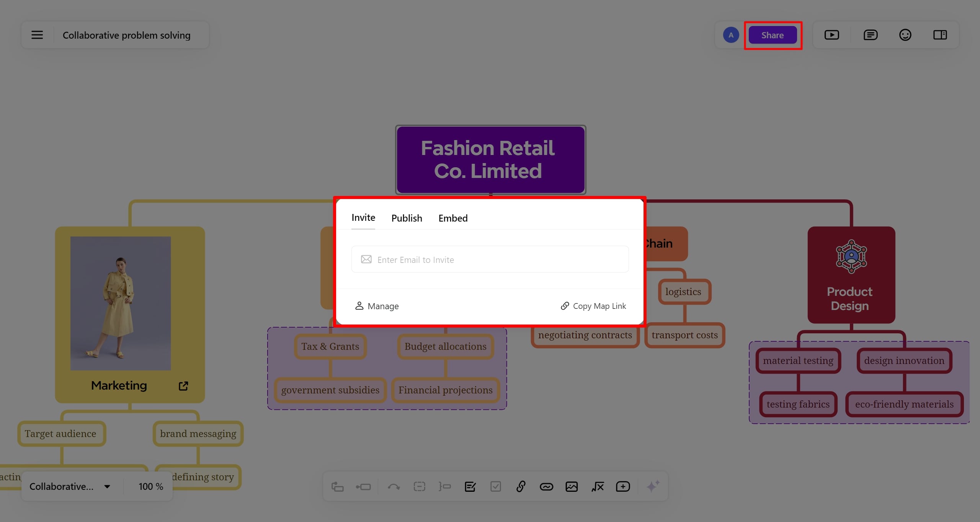The width and height of the screenshot is (980, 522).
Task: Open the comments panel icon
Action: [870, 35]
